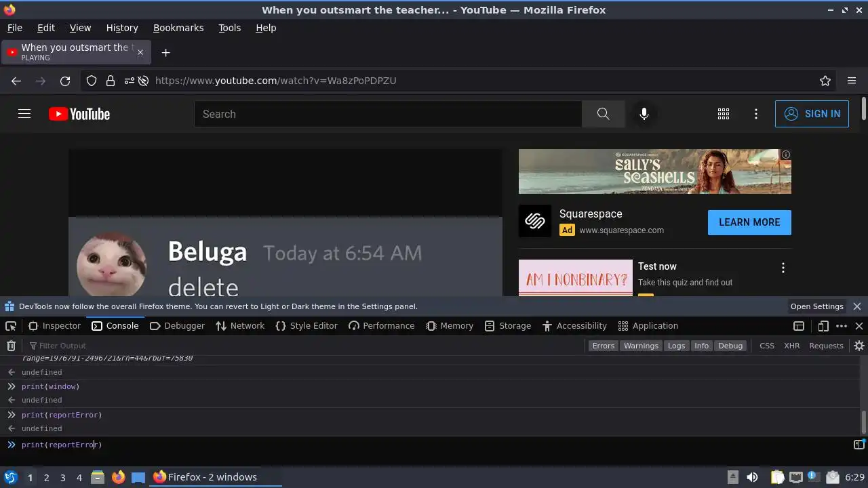Bookmark this page with the star

(825, 81)
